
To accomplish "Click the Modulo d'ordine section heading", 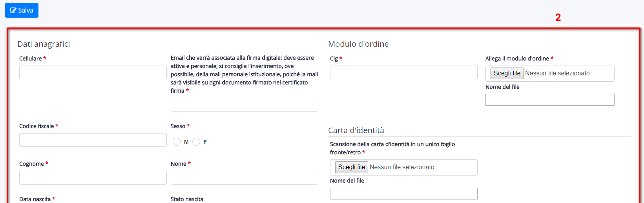I will click(358, 44).
